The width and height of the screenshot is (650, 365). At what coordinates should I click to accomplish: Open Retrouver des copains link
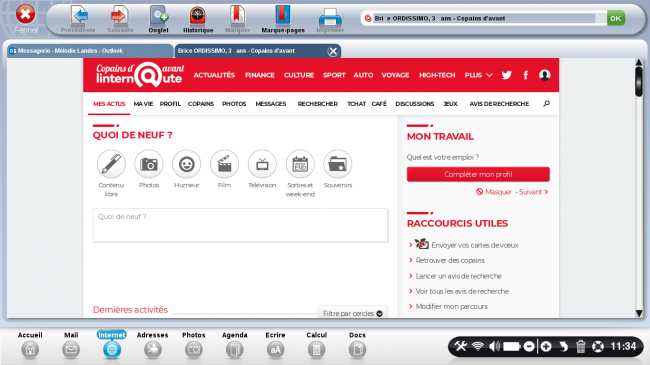pyautogui.click(x=450, y=260)
